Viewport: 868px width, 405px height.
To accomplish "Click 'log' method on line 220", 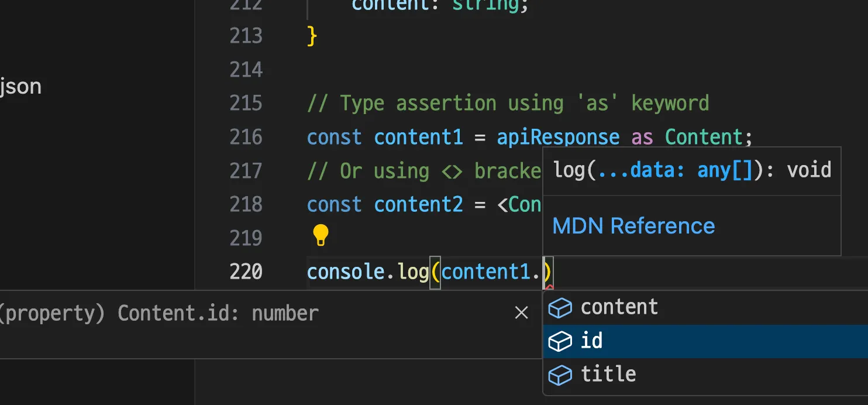I will pyautogui.click(x=414, y=272).
